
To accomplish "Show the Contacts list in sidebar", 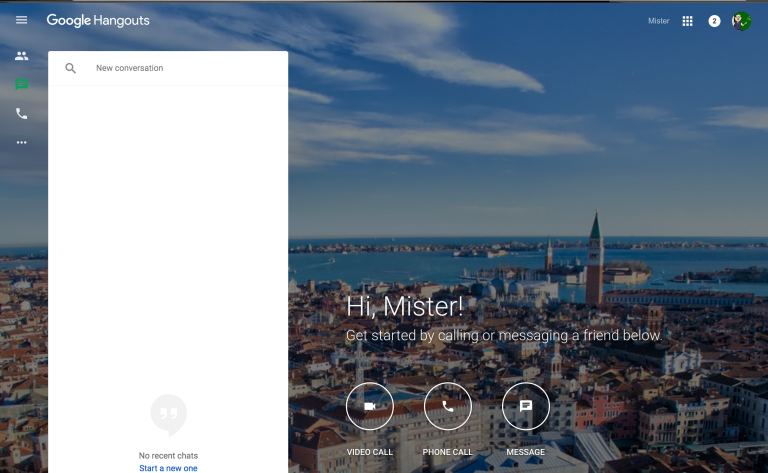I will [21, 56].
